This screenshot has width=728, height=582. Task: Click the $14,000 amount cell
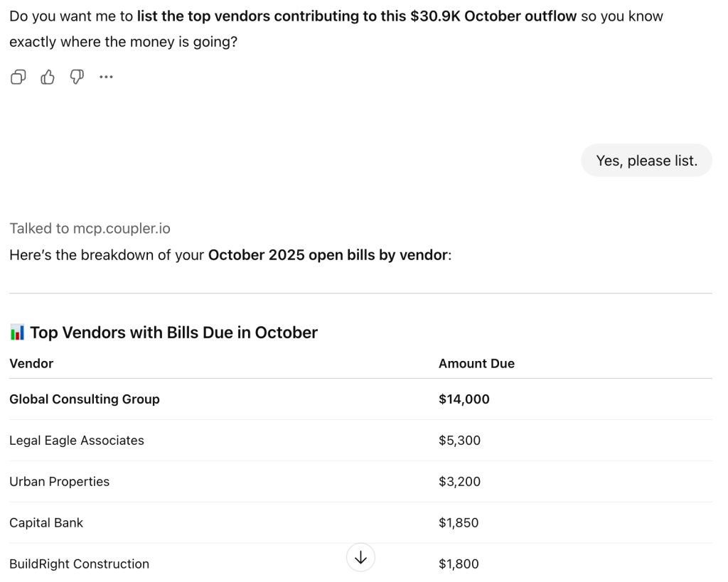pos(464,399)
